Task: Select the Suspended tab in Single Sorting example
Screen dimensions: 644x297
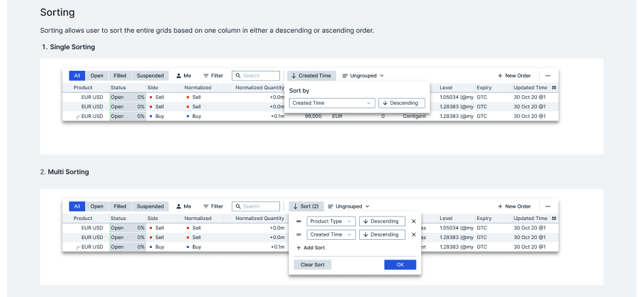Action: (x=151, y=76)
